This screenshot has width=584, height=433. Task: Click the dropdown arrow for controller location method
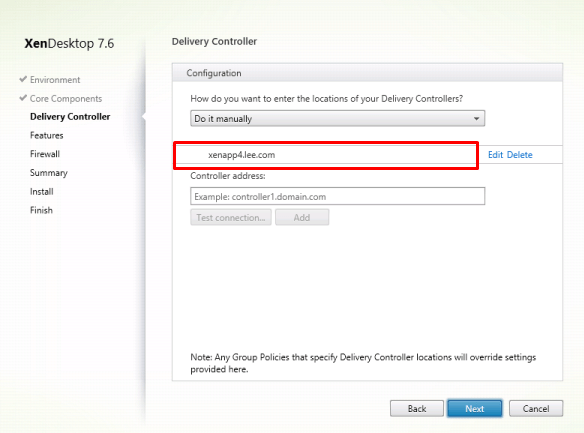[x=476, y=119]
